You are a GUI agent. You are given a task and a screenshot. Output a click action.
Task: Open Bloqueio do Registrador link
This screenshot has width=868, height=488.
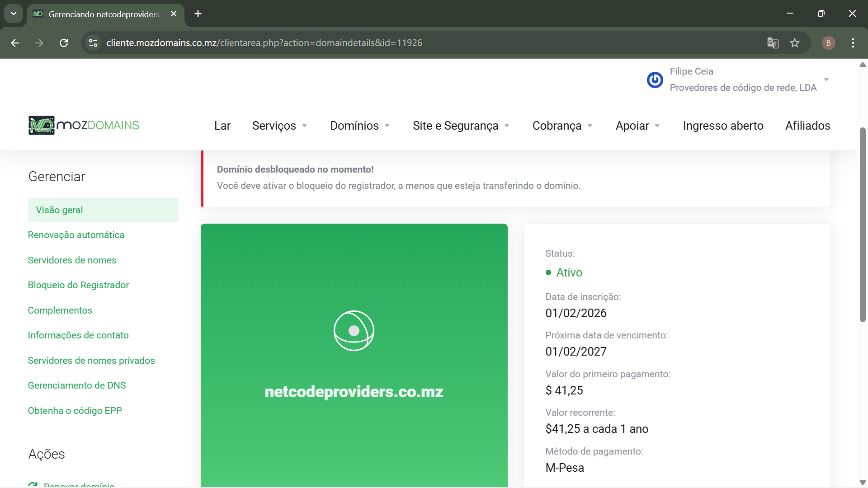78,285
